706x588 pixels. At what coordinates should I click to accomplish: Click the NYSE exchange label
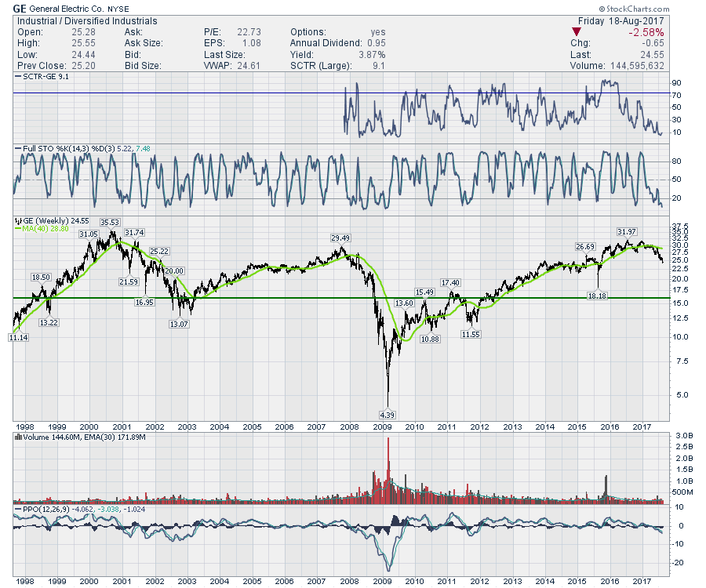pyautogui.click(x=118, y=9)
